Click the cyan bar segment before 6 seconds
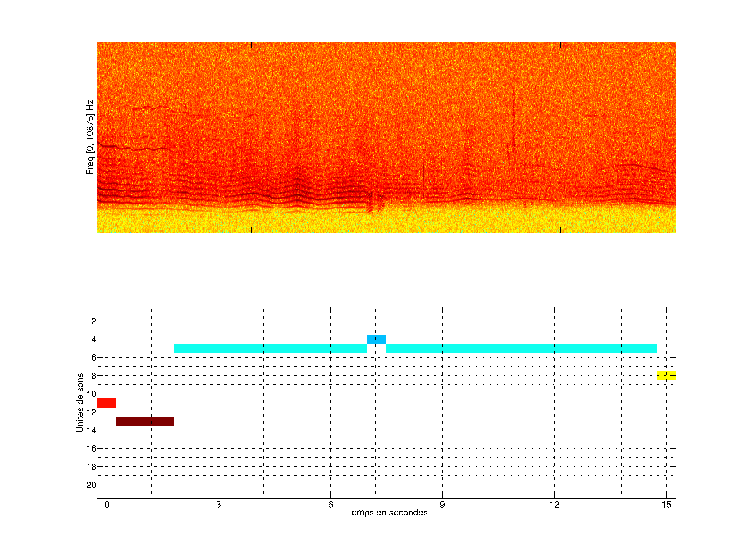 [270, 348]
